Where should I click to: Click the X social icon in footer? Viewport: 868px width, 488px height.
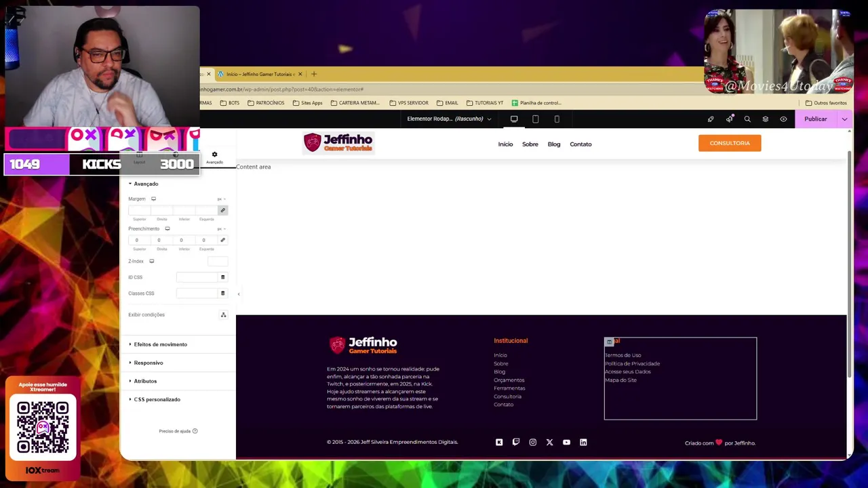pyautogui.click(x=549, y=443)
